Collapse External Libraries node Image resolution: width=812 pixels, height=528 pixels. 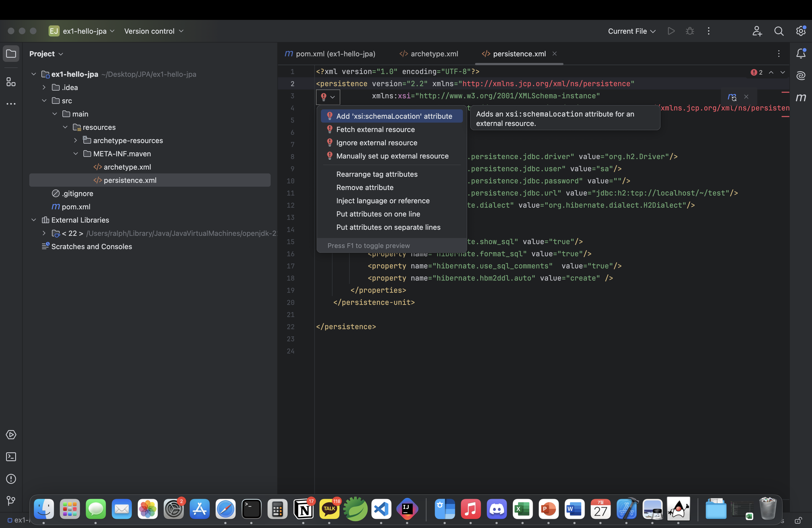[x=34, y=220]
